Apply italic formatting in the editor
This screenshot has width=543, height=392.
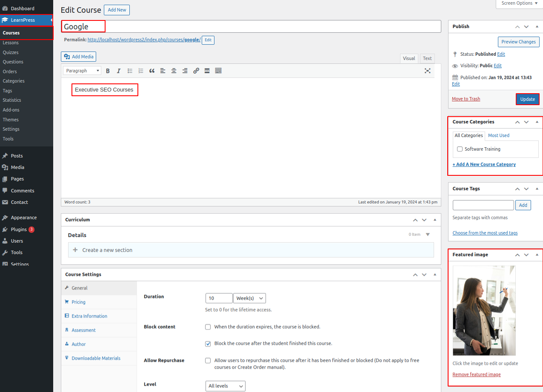[119, 71]
